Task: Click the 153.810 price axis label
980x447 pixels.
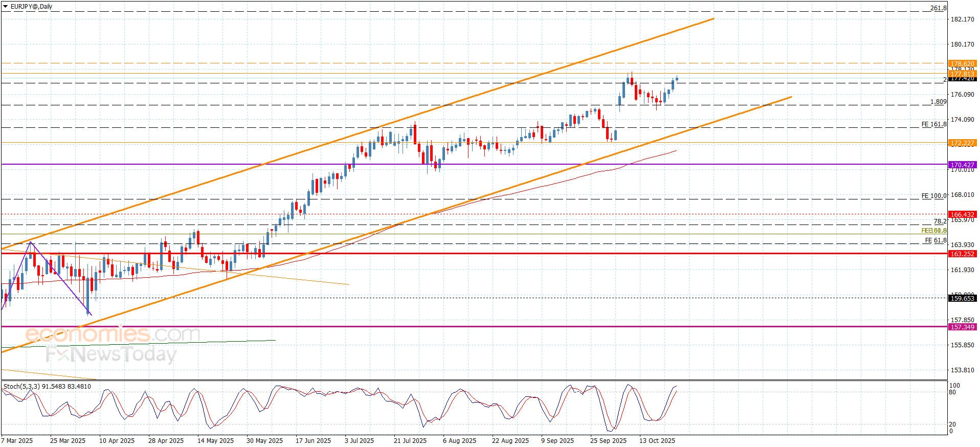Action: [962, 370]
